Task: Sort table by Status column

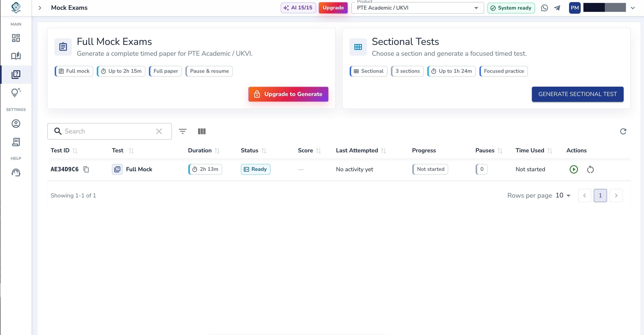Action: tap(264, 151)
